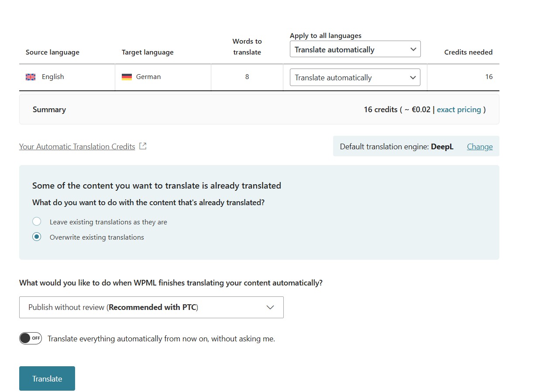
Task: Click the Source language column header
Action: [52, 52]
